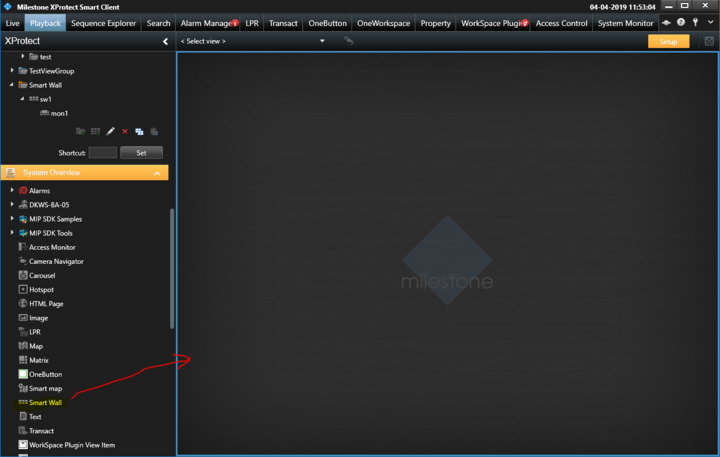Click the create new group folder icon
Screen dimensions: 720x457
coord(80,131)
